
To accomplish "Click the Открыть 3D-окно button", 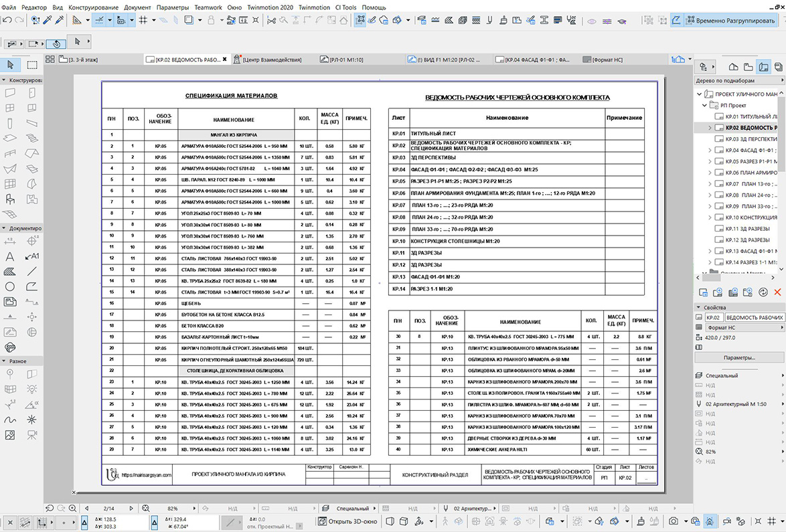I will click(348, 521).
